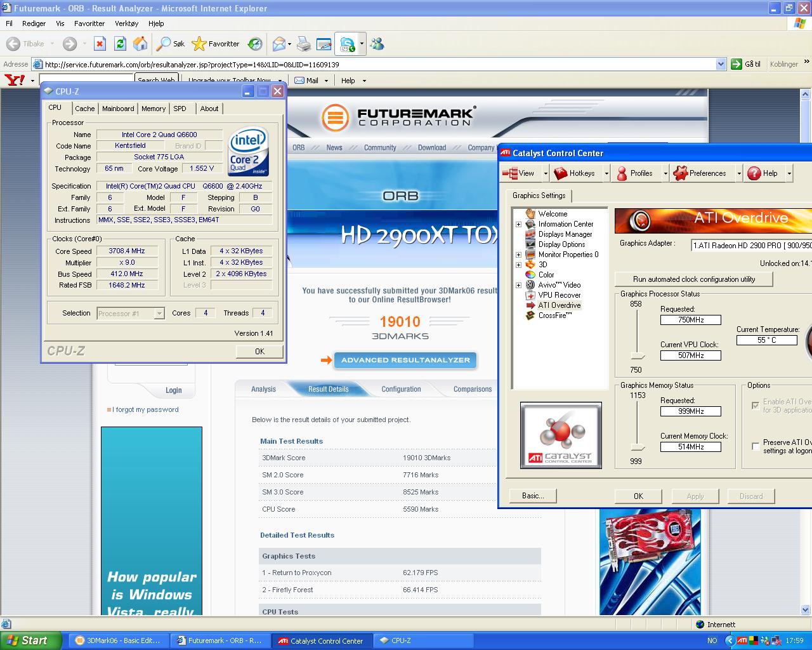Open IE address bar dropdown arrow
The image size is (812, 650).
(x=721, y=64)
